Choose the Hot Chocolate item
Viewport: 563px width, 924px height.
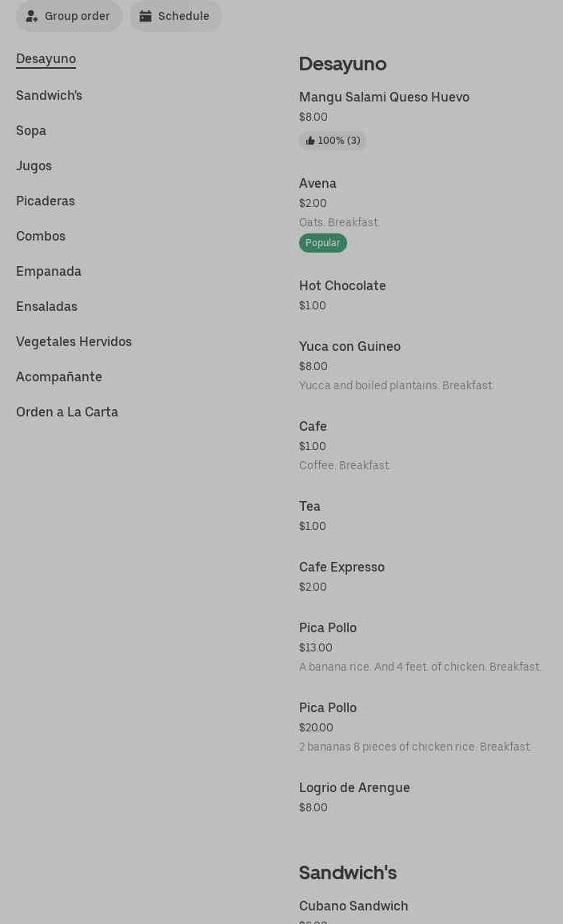342,285
